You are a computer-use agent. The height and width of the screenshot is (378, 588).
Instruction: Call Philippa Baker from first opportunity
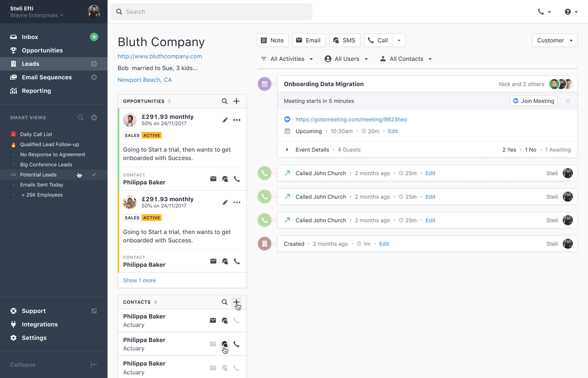(237, 179)
